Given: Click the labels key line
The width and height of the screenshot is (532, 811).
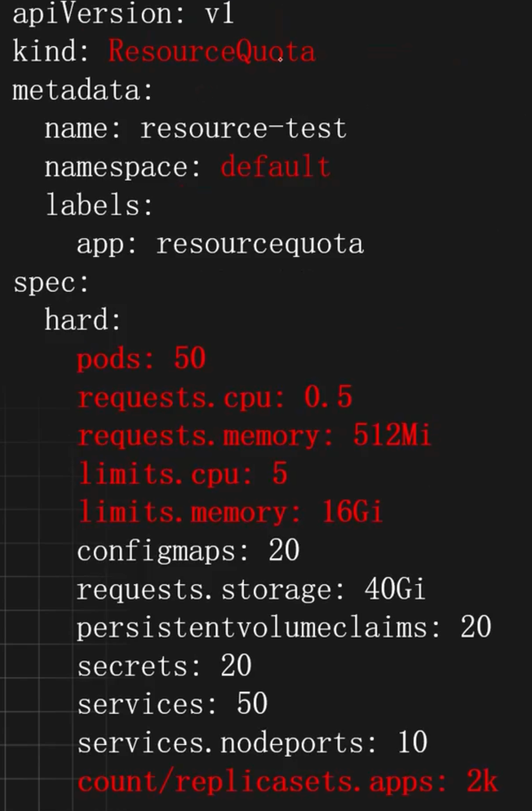Looking at the screenshot, I should click(99, 205).
